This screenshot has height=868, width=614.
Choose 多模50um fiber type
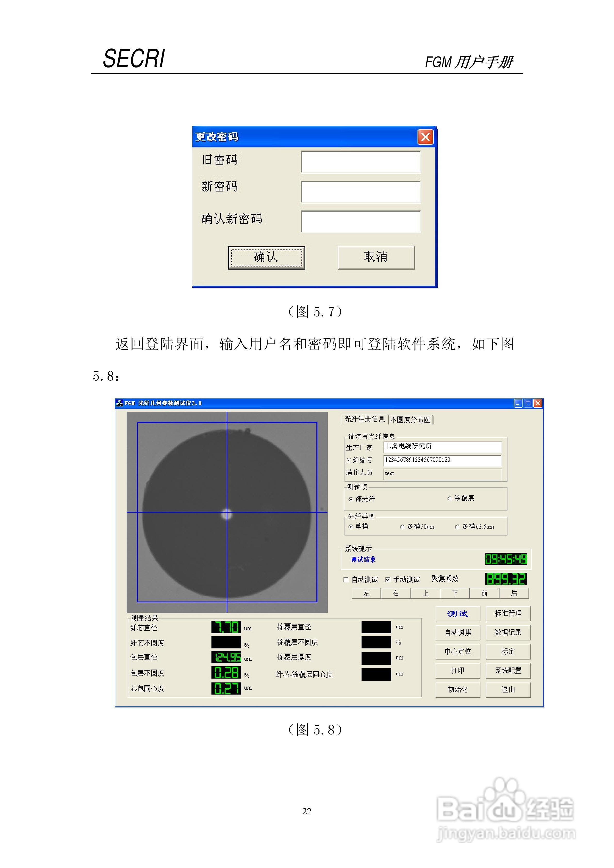(402, 527)
